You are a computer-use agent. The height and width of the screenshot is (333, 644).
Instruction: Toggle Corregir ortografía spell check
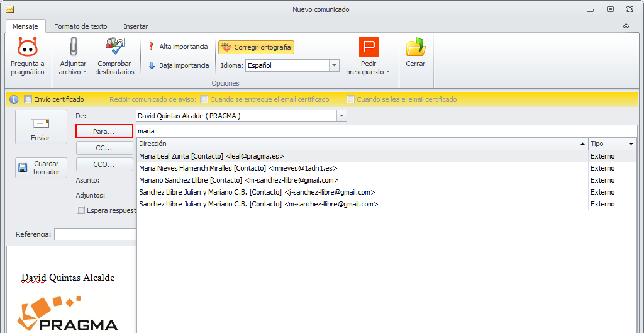pyautogui.click(x=257, y=47)
